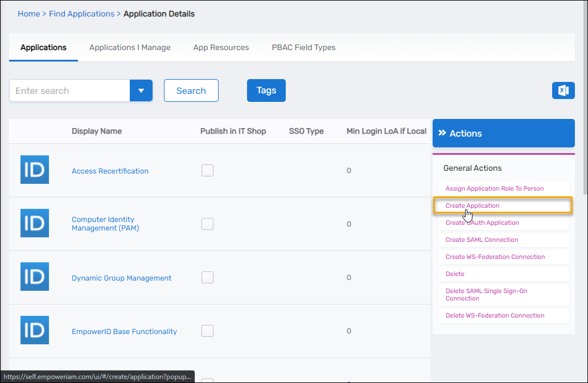Open the Excel export icon
Image resolution: width=588 pixels, height=383 pixels.
563,90
